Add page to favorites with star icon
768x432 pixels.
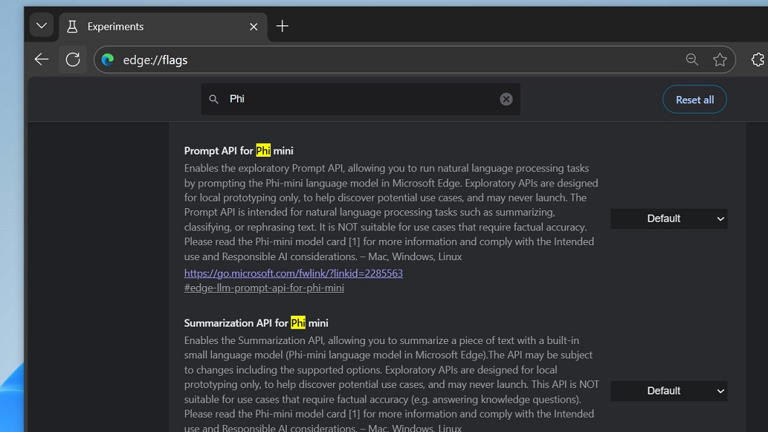coord(720,60)
